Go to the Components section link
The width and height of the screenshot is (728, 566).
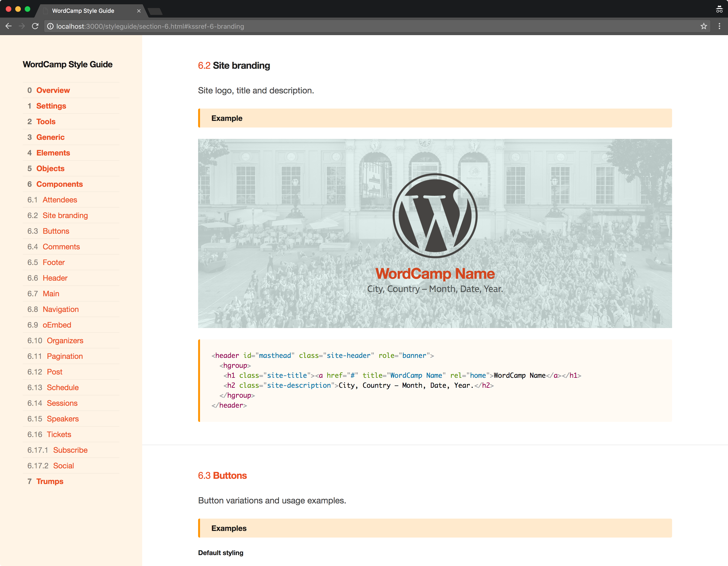pos(59,184)
